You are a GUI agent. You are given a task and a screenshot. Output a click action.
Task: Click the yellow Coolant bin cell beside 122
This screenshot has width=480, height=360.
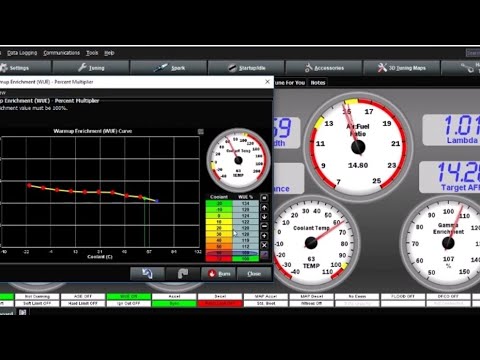pos(219,222)
